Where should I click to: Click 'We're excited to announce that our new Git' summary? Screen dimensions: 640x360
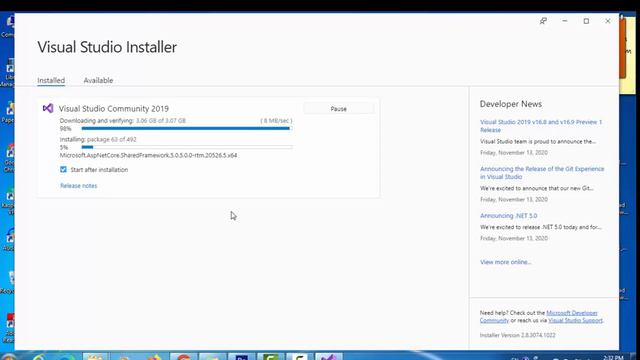tap(537, 189)
